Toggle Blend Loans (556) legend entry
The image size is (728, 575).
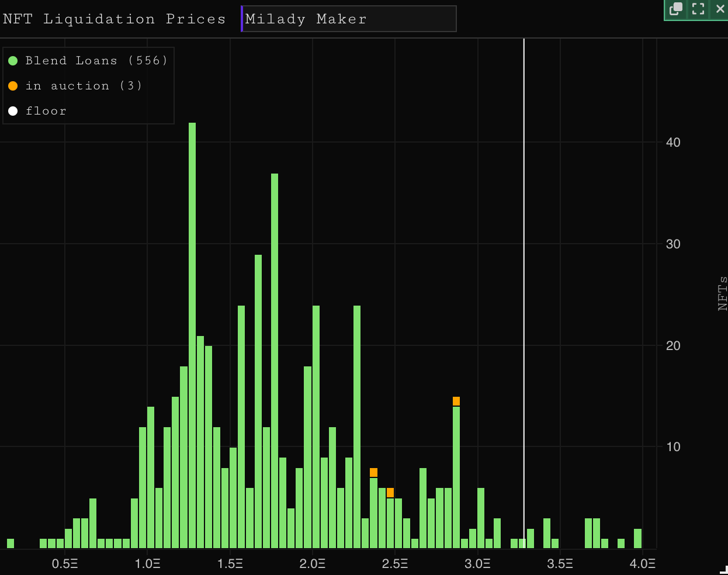click(x=88, y=61)
